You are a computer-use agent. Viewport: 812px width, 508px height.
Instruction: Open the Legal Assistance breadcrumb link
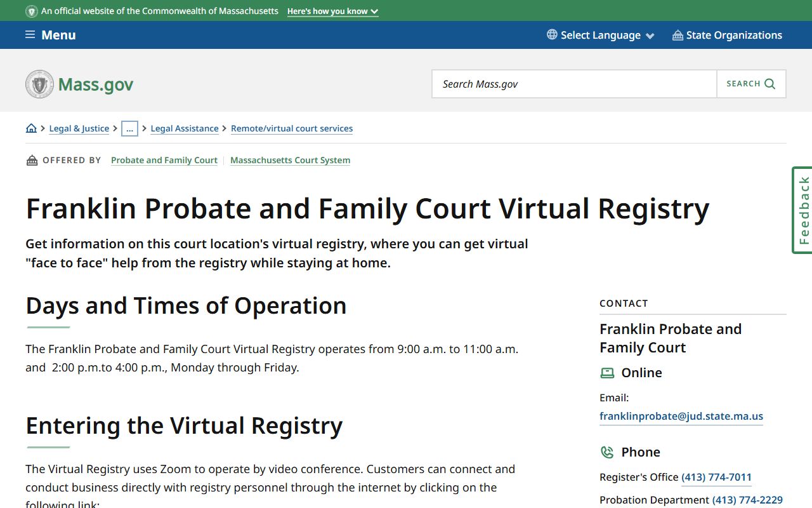pyautogui.click(x=185, y=128)
